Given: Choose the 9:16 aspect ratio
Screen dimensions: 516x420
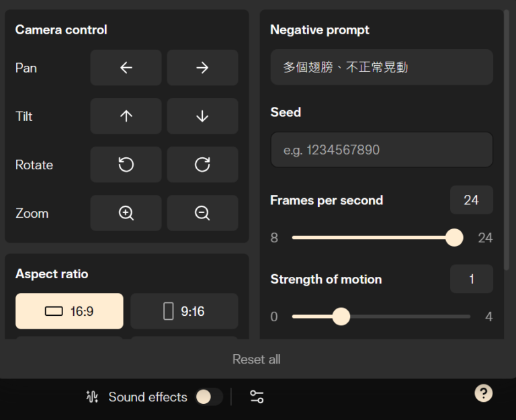Looking at the screenshot, I should click(x=184, y=311).
